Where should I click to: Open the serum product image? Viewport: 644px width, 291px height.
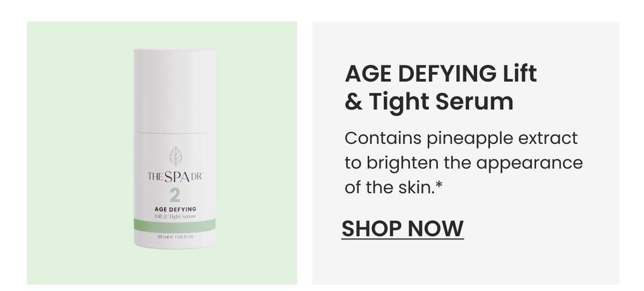pyautogui.click(x=175, y=149)
